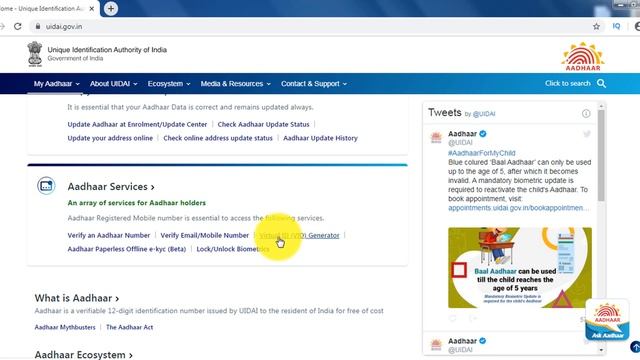Click the Government of India emblem logo
640x360 pixels.
click(35, 54)
